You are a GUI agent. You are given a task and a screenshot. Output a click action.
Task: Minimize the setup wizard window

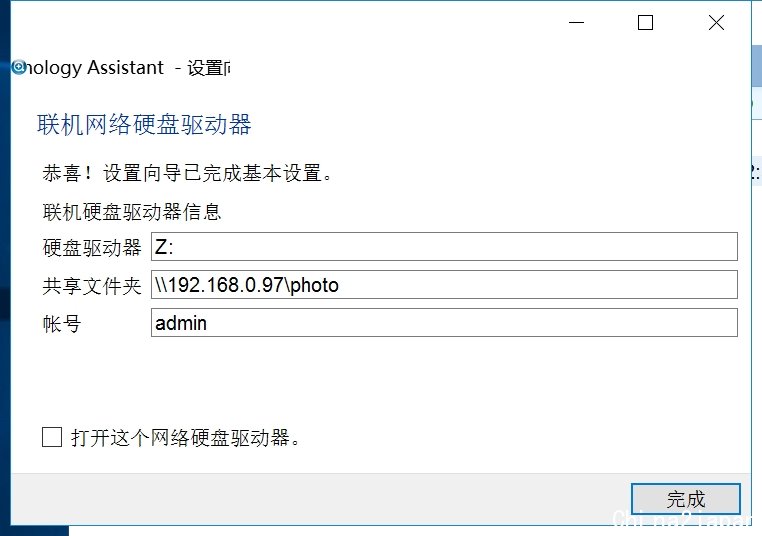coord(576,22)
